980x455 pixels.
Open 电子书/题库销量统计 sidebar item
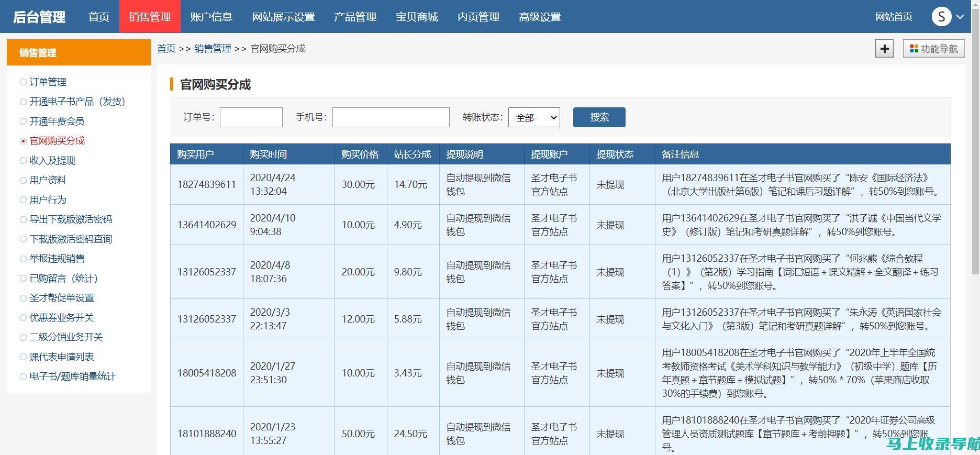click(x=72, y=376)
